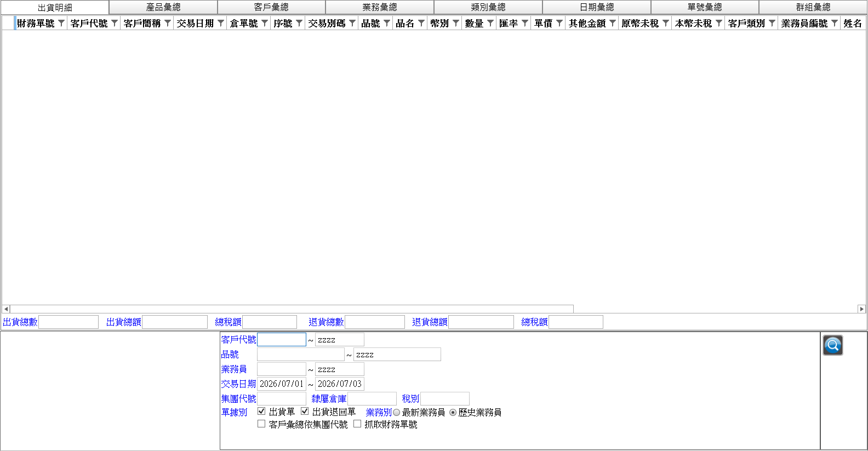This screenshot has height=451, width=868.
Task: Click the 品號 query label link
Action: pos(230,355)
